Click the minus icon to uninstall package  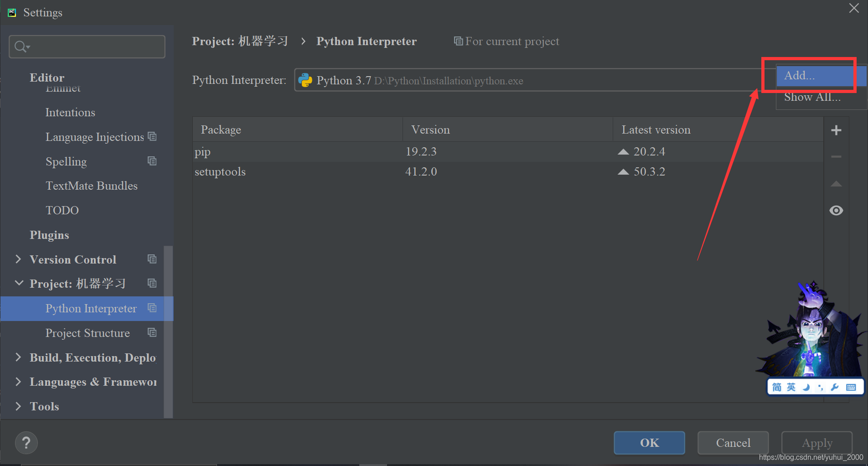[836, 157]
